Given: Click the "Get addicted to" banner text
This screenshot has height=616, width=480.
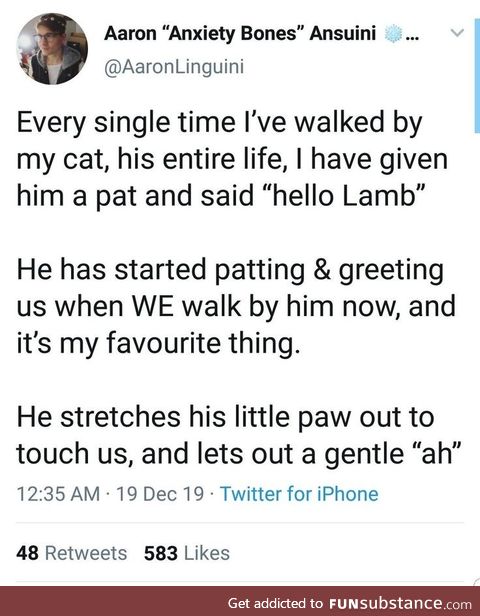Looking at the screenshot, I should click(x=275, y=603).
